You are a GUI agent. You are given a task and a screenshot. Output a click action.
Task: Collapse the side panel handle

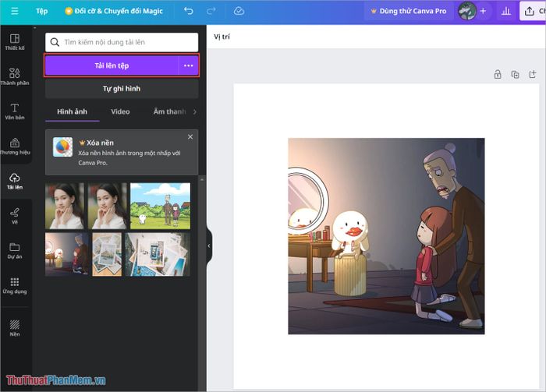click(209, 246)
